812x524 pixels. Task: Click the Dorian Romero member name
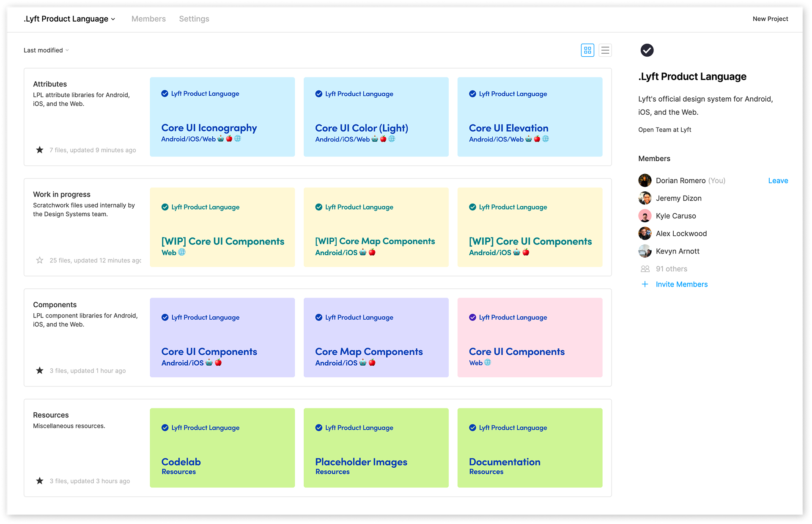click(680, 181)
